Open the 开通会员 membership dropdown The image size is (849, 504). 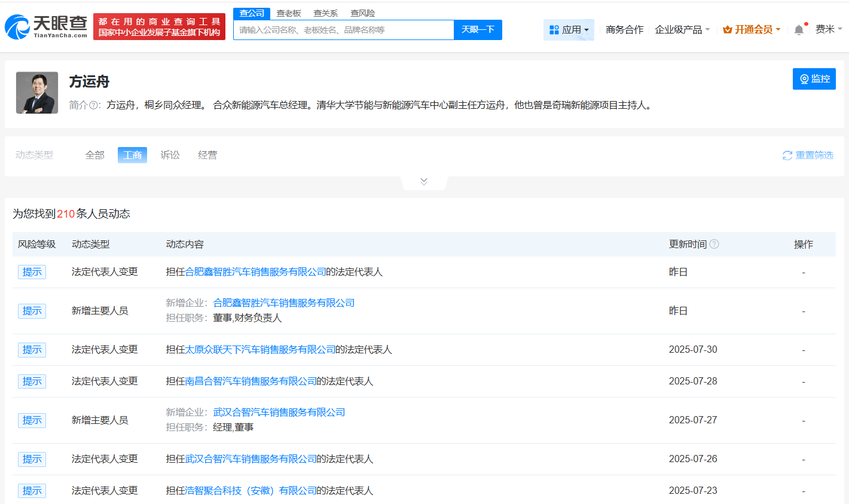point(752,30)
